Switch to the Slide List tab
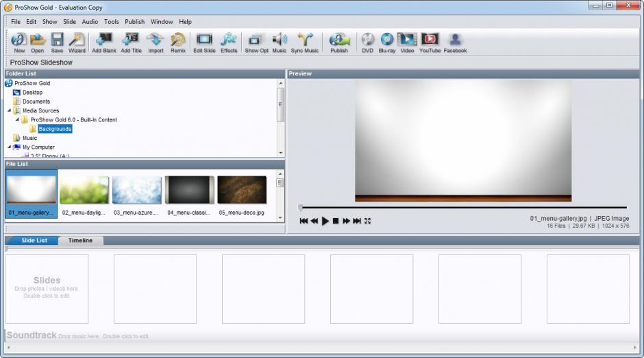 pyautogui.click(x=34, y=241)
